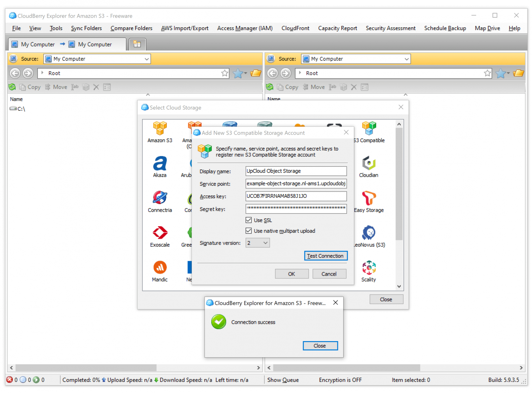Click Close in Select Cloud Storage dialog
Screen dimensions: 532x393
click(386, 299)
